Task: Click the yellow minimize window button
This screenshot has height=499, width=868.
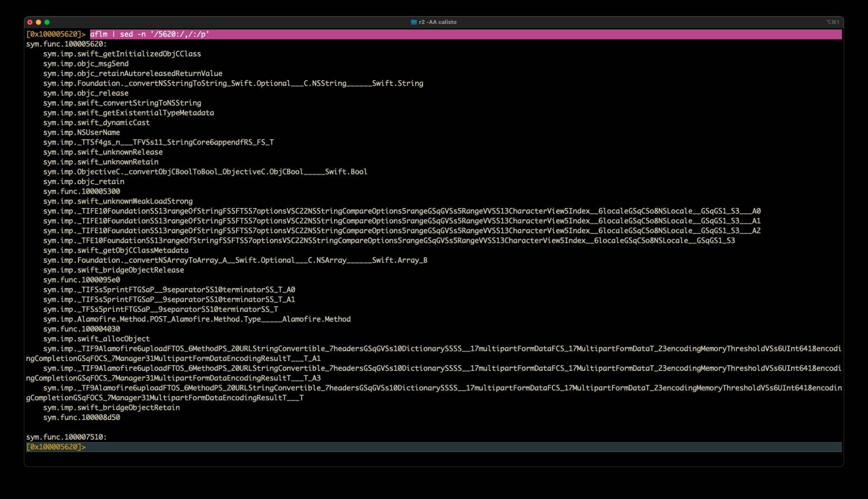Action: (x=39, y=22)
